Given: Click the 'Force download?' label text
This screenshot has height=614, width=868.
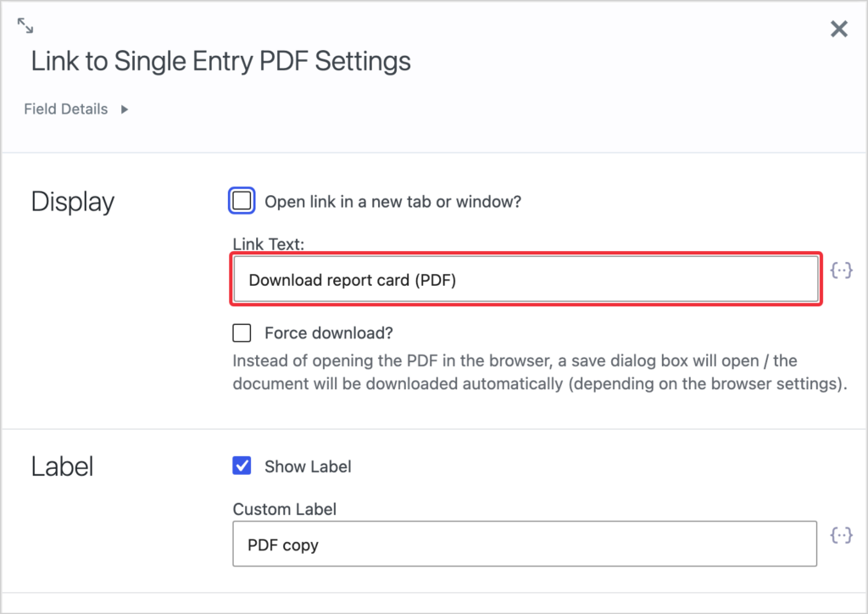Looking at the screenshot, I should tap(329, 332).
